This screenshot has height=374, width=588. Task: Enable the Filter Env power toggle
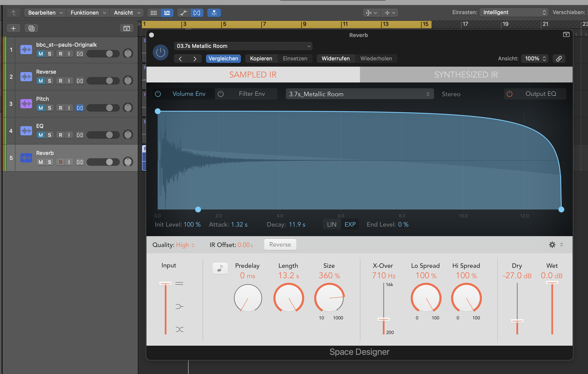[x=221, y=94]
